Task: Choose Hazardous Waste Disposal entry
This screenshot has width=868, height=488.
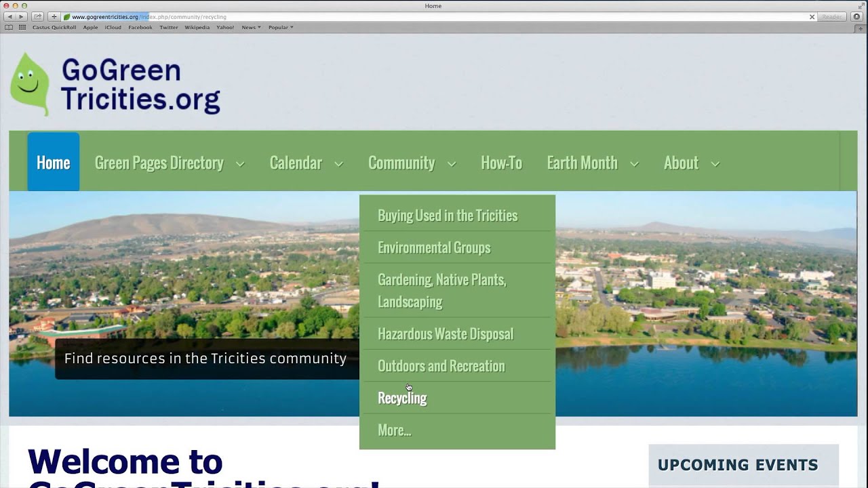Action: (457, 333)
